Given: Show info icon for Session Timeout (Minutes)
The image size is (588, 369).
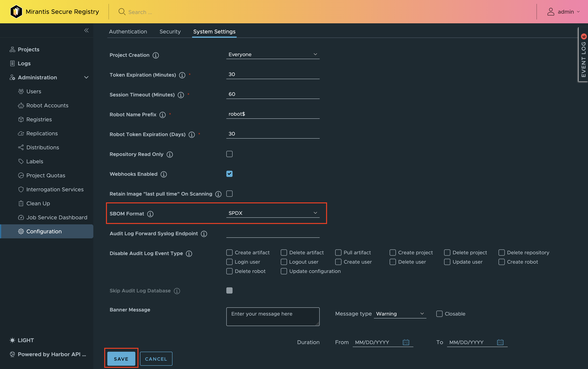Looking at the screenshot, I should pyautogui.click(x=181, y=95).
